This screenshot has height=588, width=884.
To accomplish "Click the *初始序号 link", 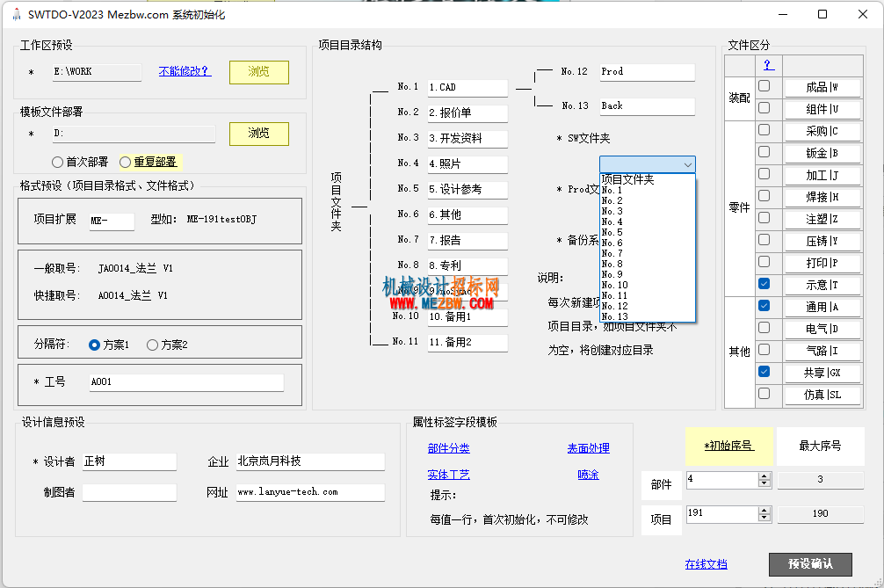I will (729, 446).
